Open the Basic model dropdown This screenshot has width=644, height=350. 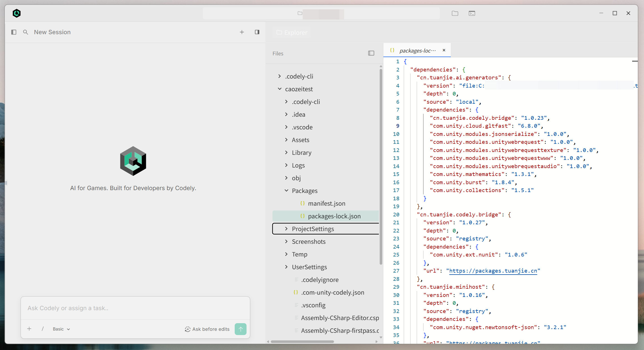[x=61, y=329]
